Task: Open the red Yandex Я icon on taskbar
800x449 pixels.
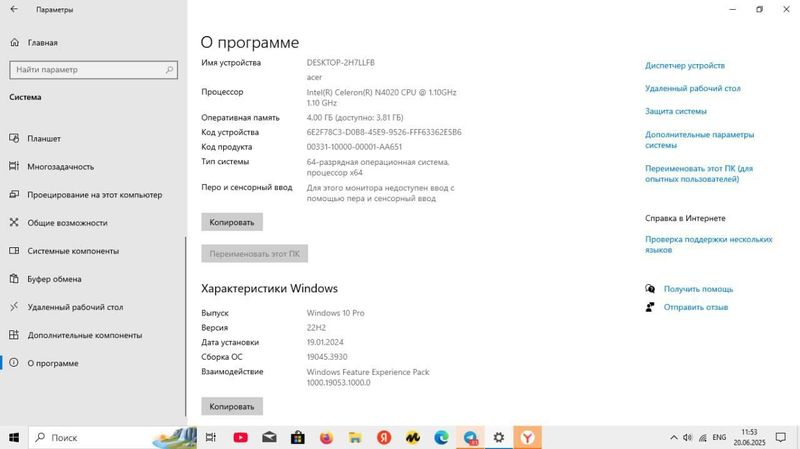Action: click(384, 437)
